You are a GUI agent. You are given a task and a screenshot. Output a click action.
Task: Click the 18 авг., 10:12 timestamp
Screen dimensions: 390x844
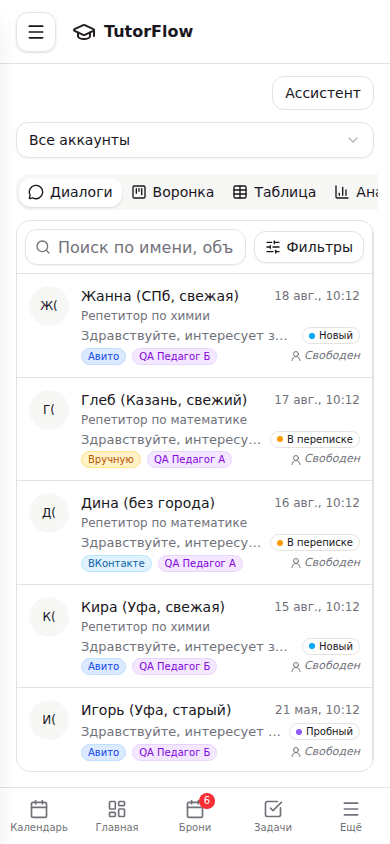(x=317, y=296)
